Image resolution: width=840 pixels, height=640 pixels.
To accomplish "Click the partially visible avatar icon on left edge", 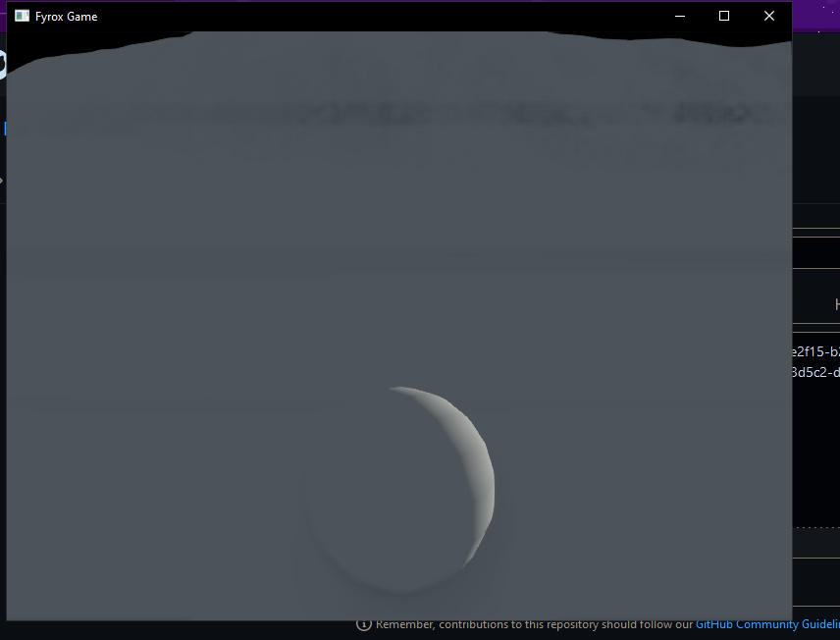I will pos(3,62).
